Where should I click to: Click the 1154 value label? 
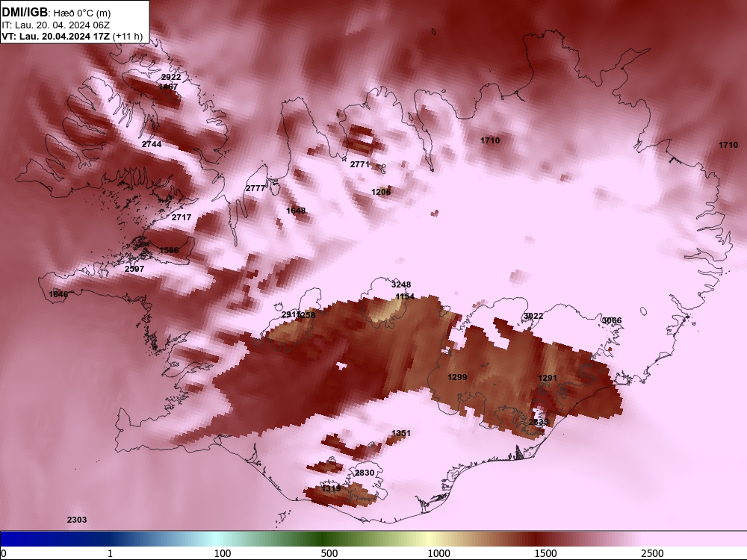click(x=405, y=296)
